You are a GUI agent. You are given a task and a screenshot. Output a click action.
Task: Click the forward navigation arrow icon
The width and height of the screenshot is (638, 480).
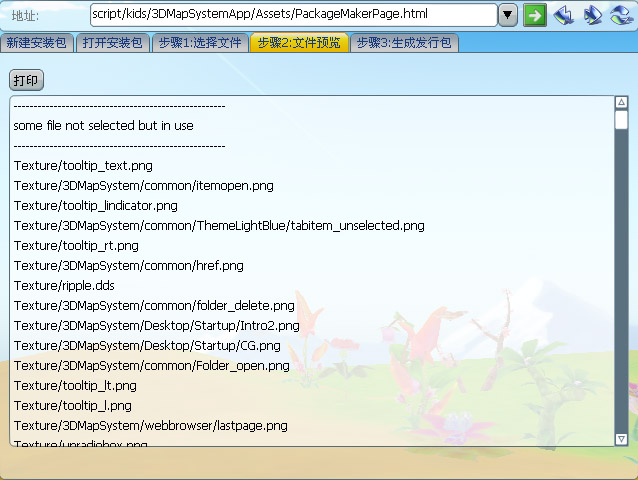[592, 15]
